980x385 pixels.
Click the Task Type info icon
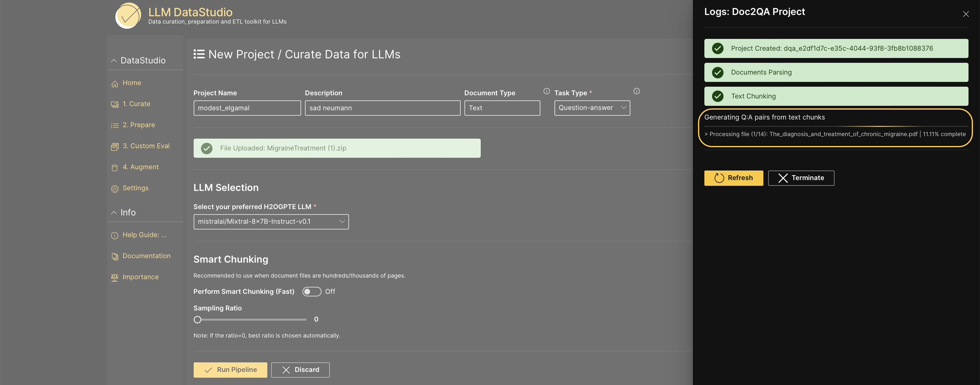pyautogui.click(x=636, y=91)
